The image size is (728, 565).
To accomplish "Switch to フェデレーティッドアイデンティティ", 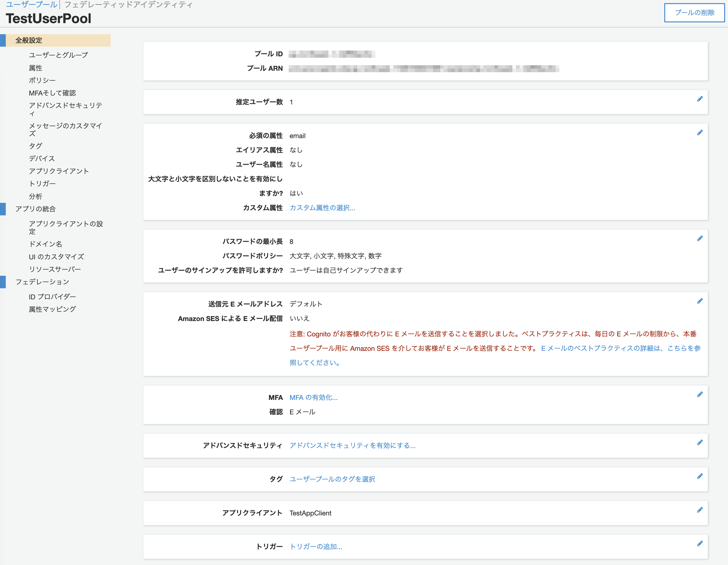I will [x=128, y=4].
